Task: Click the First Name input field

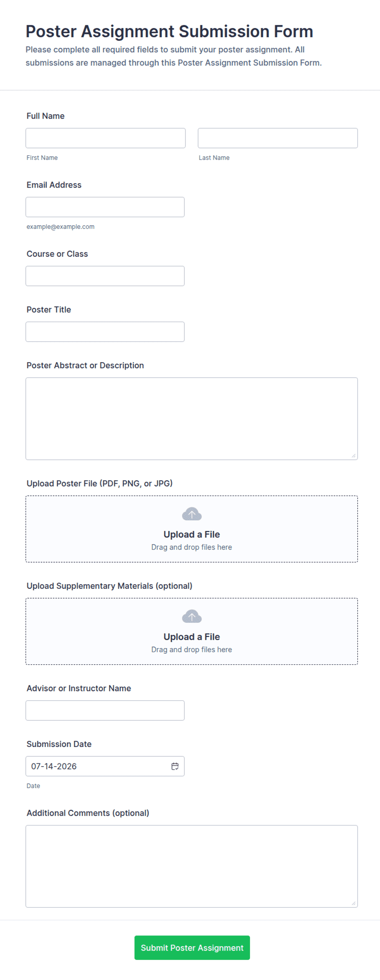Action: click(105, 138)
